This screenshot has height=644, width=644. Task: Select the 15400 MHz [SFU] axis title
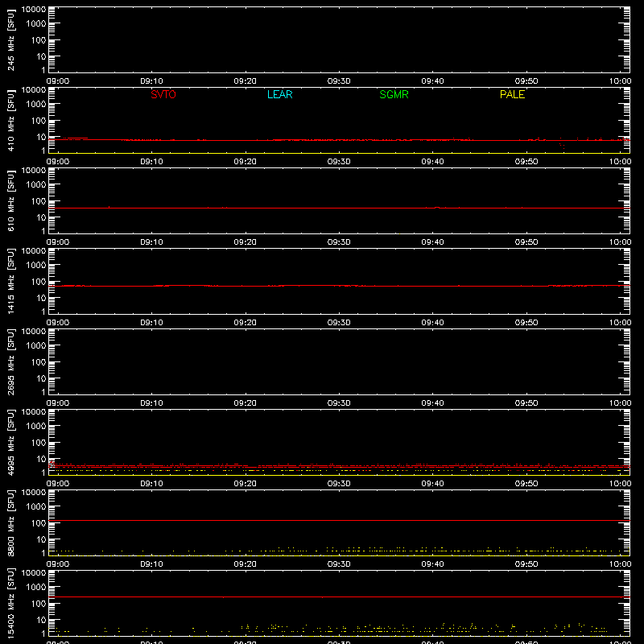[x=10, y=603]
